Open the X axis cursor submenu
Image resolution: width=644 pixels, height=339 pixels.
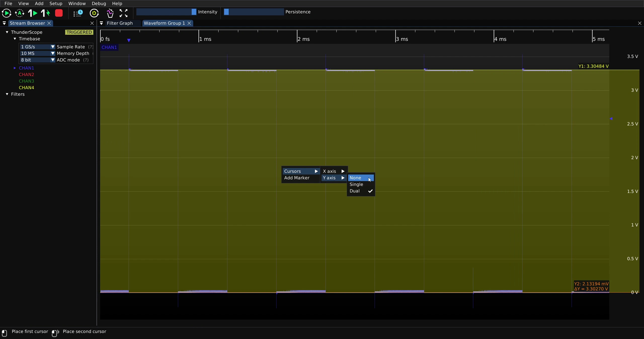click(x=334, y=171)
